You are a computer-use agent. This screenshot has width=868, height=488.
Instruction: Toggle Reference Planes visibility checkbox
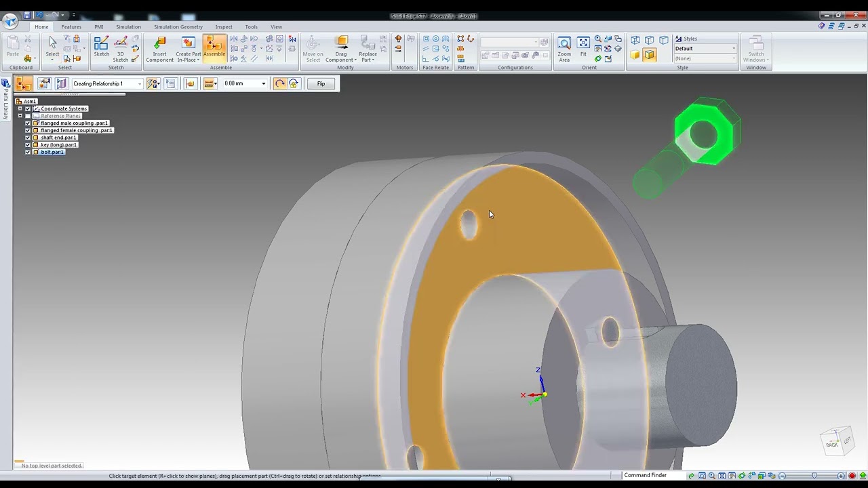(28, 116)
